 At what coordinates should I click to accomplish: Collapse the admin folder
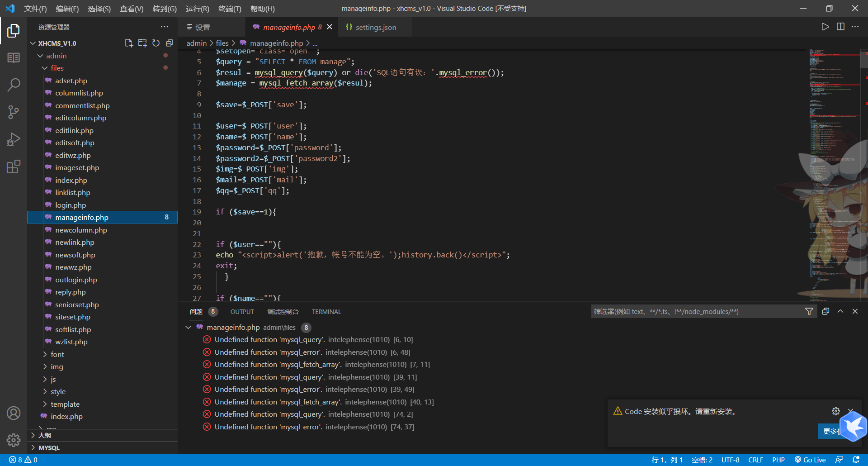[40, 56]
